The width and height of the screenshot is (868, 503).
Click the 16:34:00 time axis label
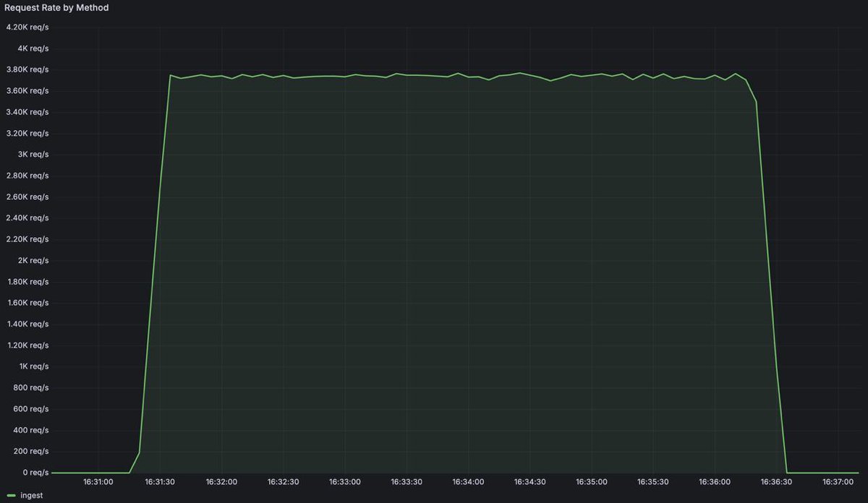click(468, 481)
